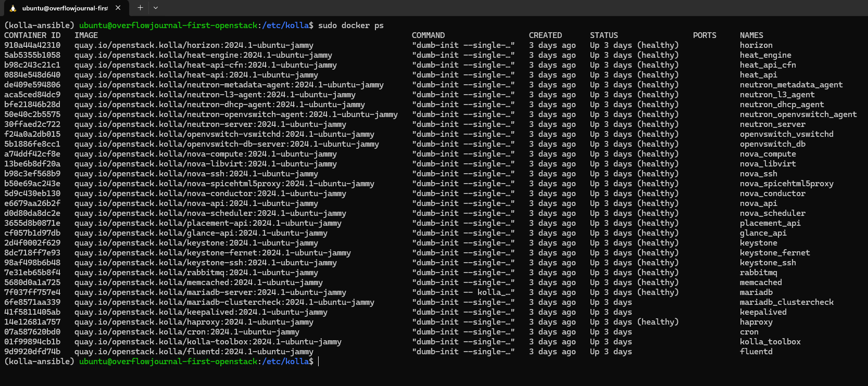This screenshot has height=386, width=868.
Task: Click the placement_api container name
Action: pos(770,223)
